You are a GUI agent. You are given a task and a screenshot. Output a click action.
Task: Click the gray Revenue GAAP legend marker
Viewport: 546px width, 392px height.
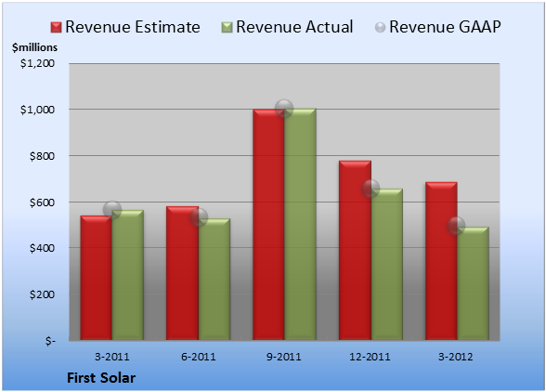click(381, 27)
